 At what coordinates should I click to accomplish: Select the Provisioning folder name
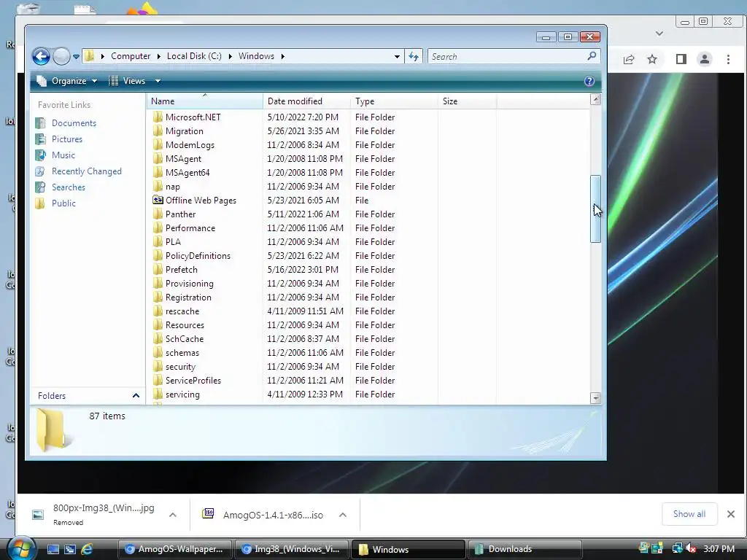[190, 284]
